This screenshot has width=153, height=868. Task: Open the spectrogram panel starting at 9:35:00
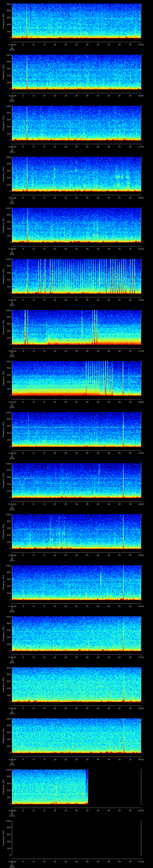[77, 583]
